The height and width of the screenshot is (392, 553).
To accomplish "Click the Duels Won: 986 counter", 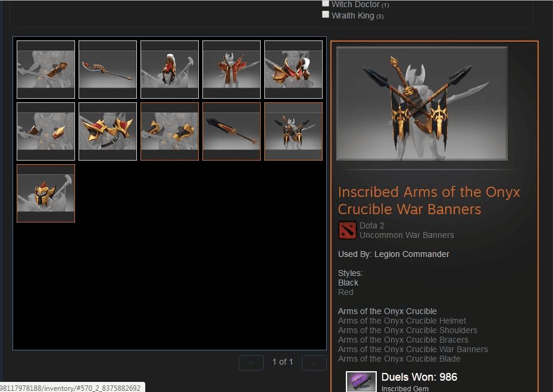I will click(x=419, y=377).
